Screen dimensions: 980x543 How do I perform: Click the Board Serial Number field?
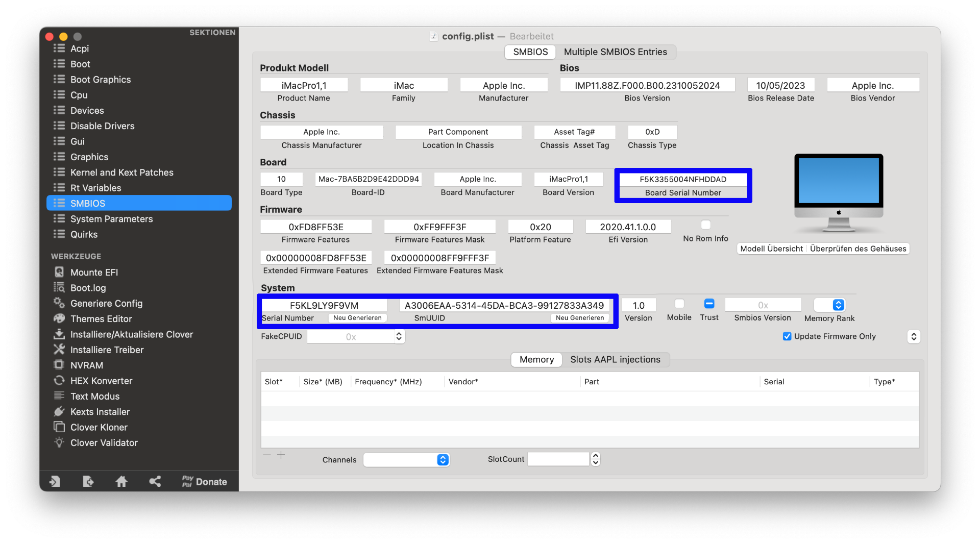pos(683,179)
